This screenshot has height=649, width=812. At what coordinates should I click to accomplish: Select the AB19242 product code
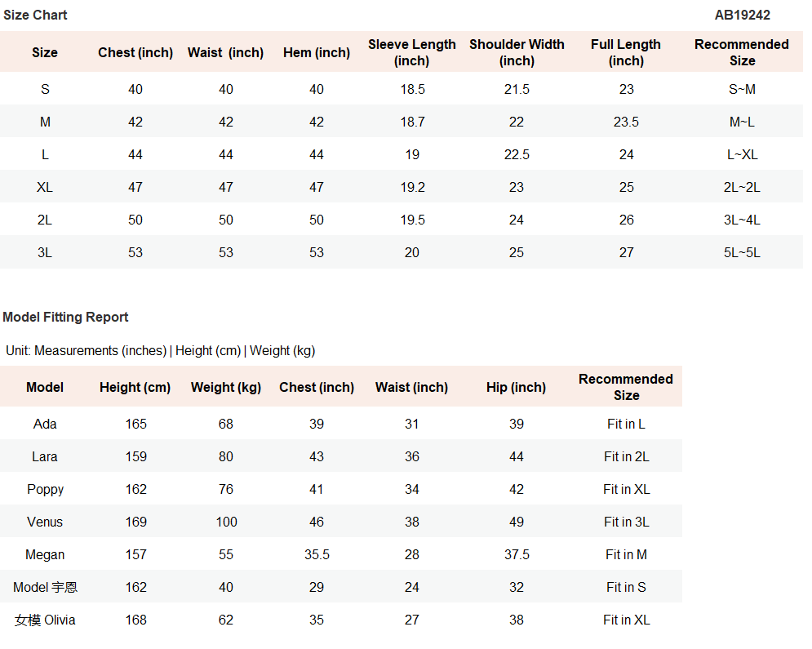(742, 15)
